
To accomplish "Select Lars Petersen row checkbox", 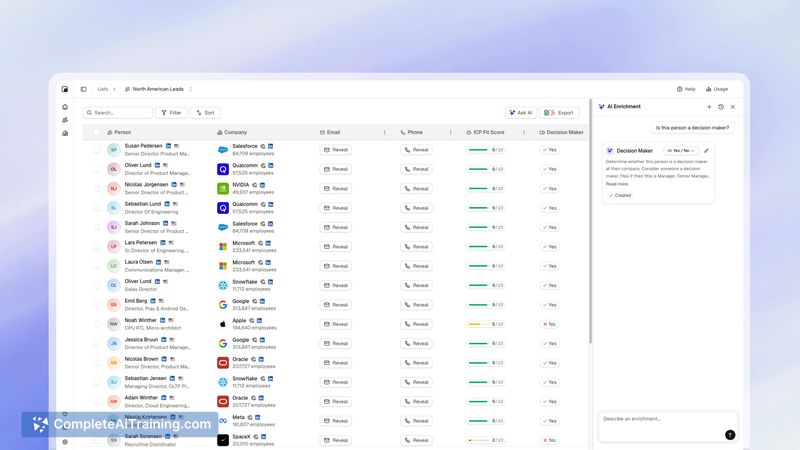I will click(x=96, y=246).
